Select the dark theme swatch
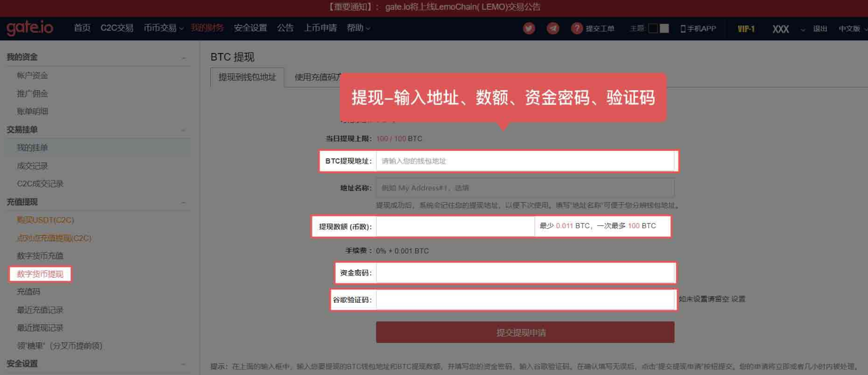The height and width of the screenshot is (375, 868). click(x=653, y=29)
